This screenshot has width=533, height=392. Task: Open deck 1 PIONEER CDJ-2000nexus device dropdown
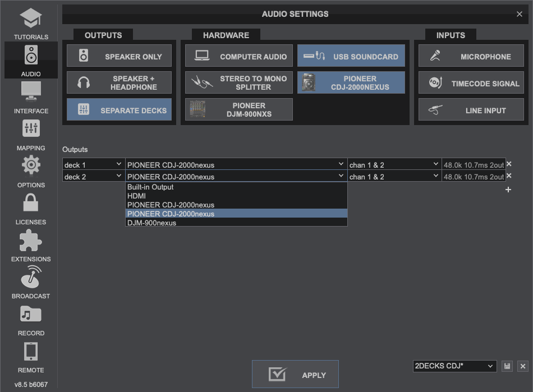[236, 164]
